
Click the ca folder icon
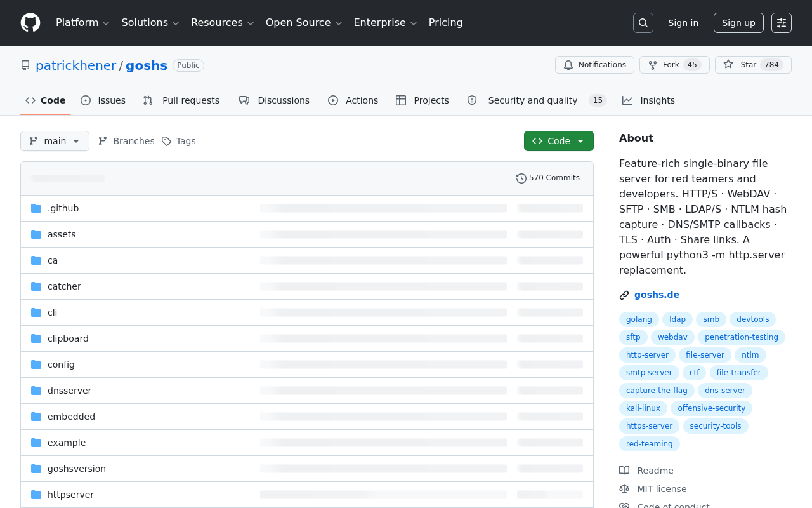[36, 260]
